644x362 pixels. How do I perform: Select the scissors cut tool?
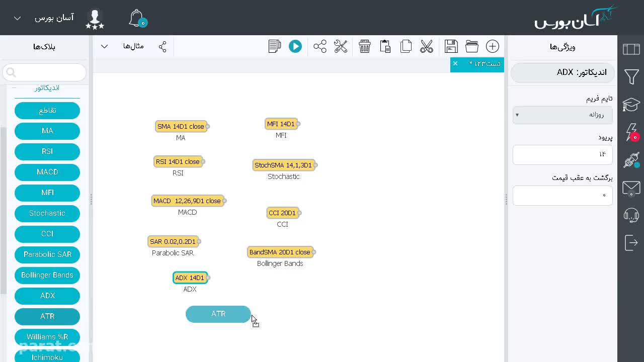427,46
